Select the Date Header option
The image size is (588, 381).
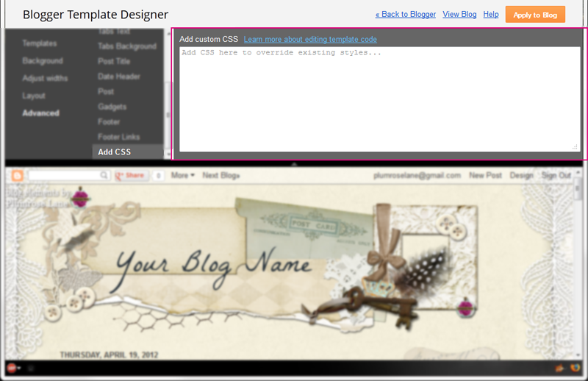119,76
